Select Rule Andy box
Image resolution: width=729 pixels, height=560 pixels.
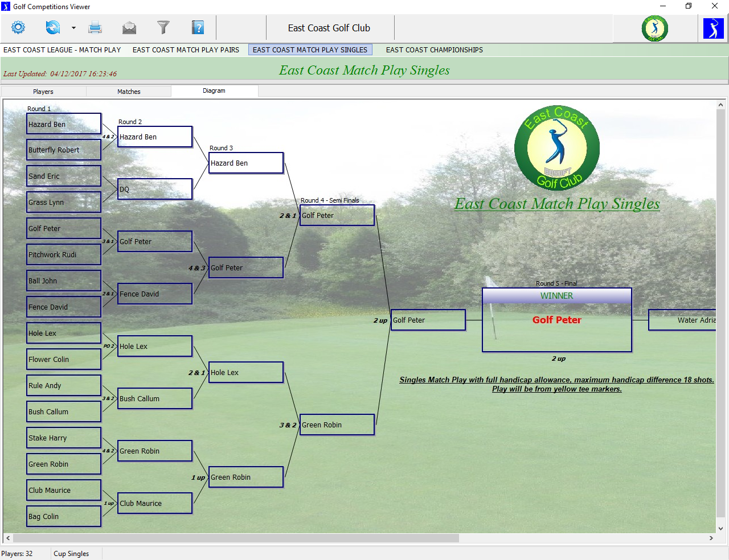pos(64,385)
